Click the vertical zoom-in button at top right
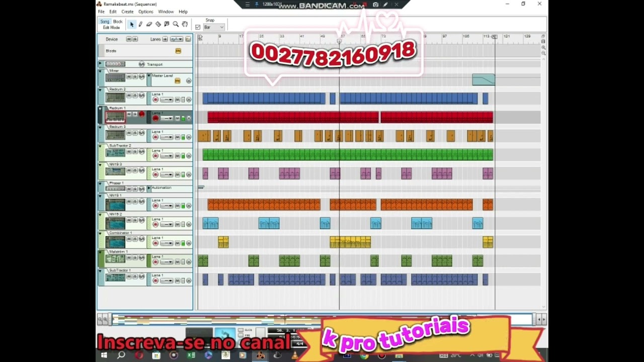Viewport: 644px width, 362px height. click(543, 47)
